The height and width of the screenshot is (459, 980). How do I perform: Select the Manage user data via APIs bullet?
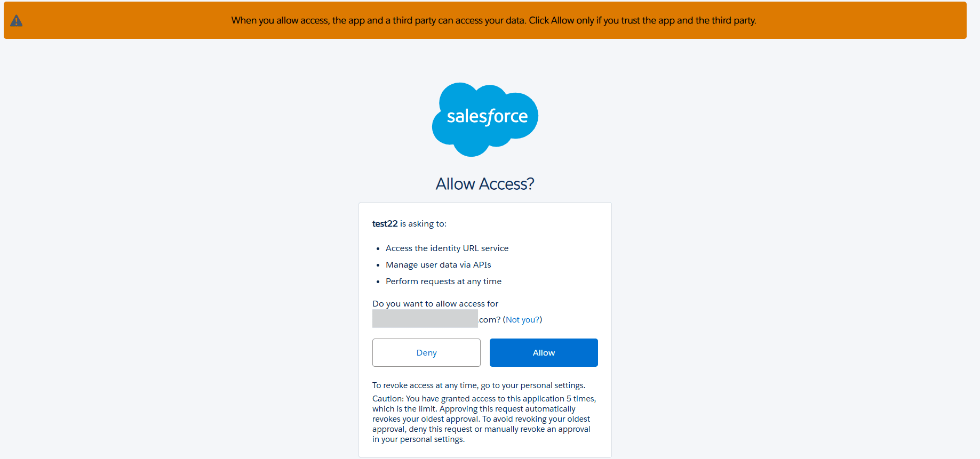[x=439, y=264]
